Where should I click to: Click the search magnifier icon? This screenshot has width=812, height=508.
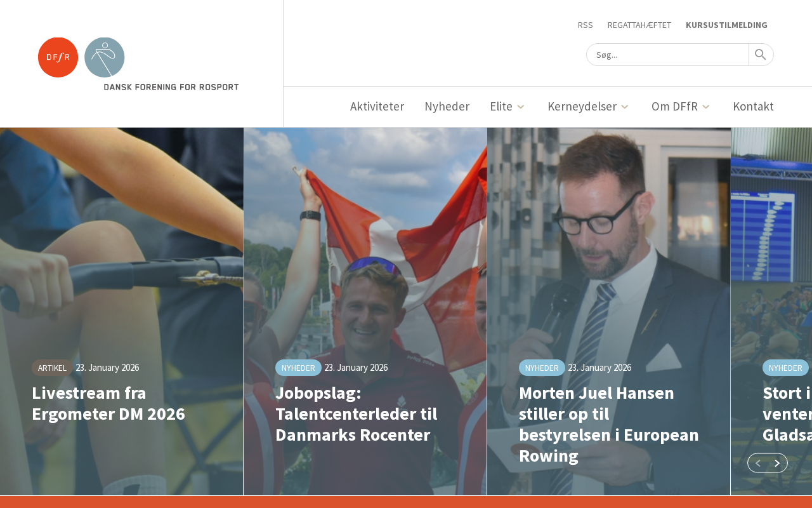[761, 55]
